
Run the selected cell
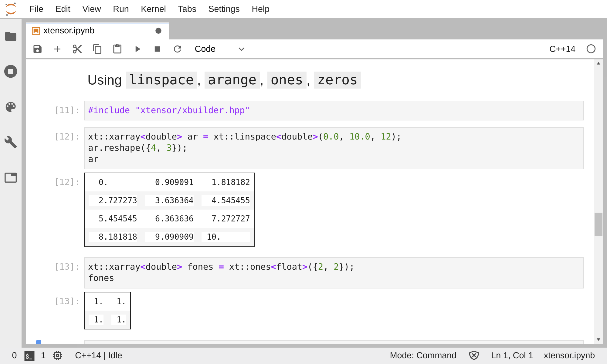[137, 49]
